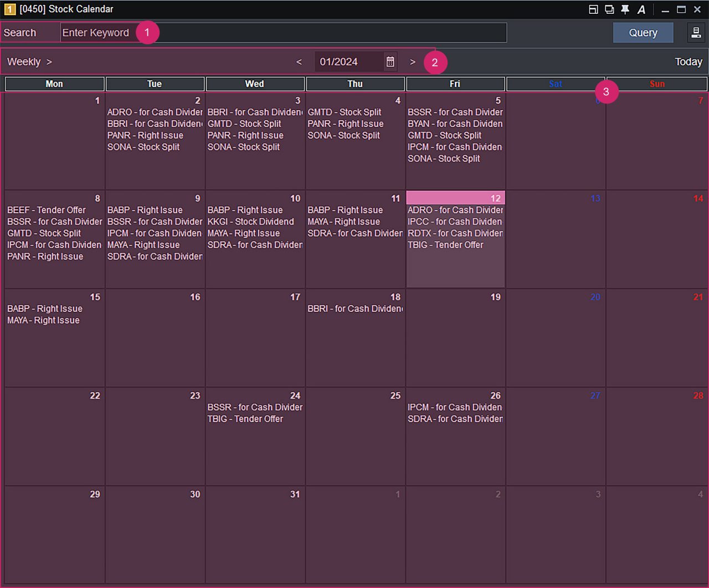Viewport: 709px width, 588px height.
Task: Open TBIG - Tender Offer on the 12th
Action: 445,245
